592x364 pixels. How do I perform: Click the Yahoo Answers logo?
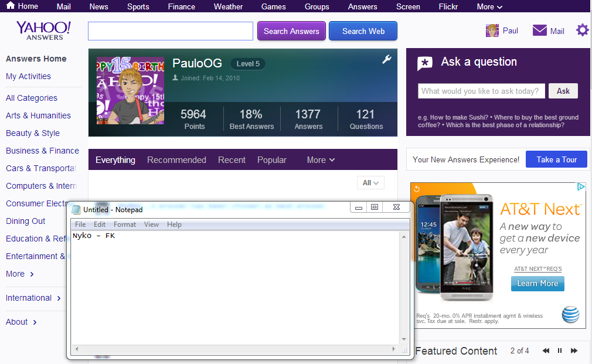[x=44, y=30]
